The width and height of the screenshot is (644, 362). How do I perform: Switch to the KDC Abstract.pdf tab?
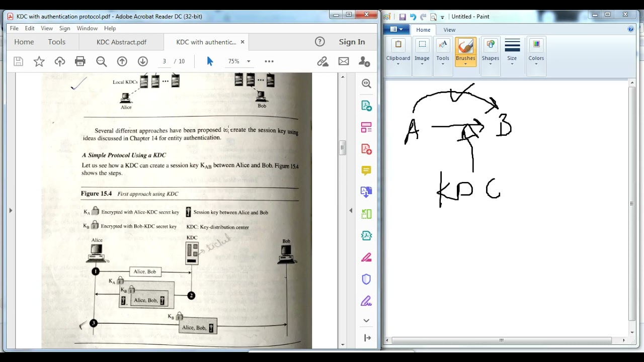click(x=121, y=42)
